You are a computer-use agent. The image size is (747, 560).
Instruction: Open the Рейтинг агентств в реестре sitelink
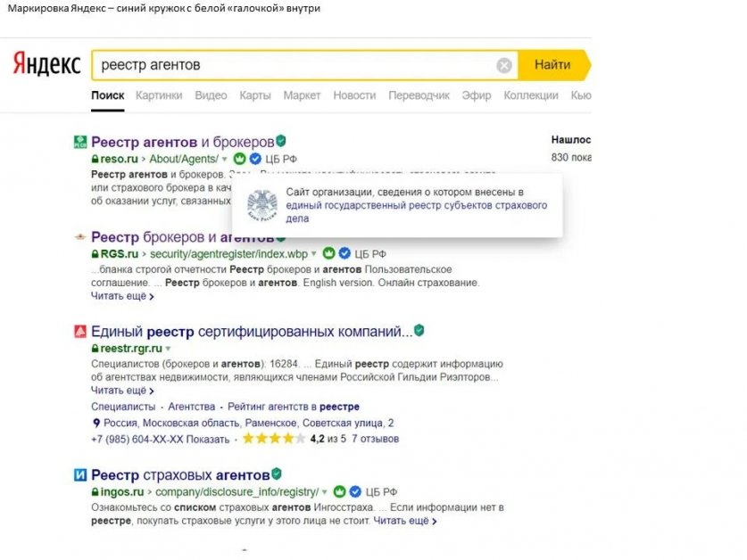294,407
